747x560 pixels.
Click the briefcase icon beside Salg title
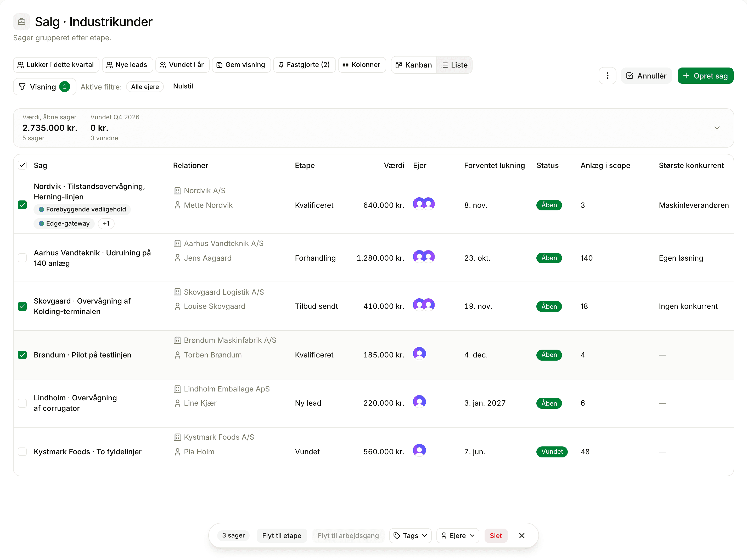pos(22,22)
